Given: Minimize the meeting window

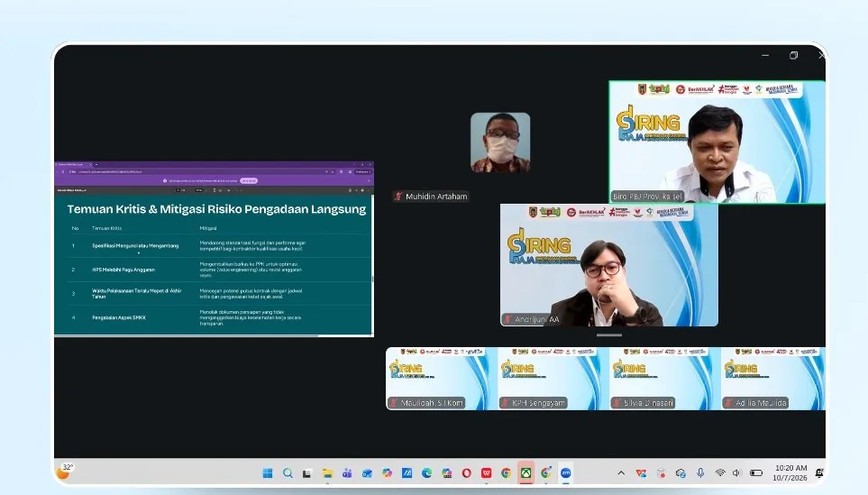Looking at the screenshot, I should (765, 55).
